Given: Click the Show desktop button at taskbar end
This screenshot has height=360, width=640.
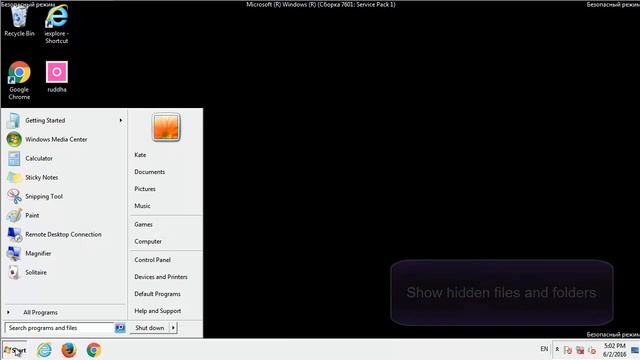Looking at the screenshot, I should tap(635, 350).
